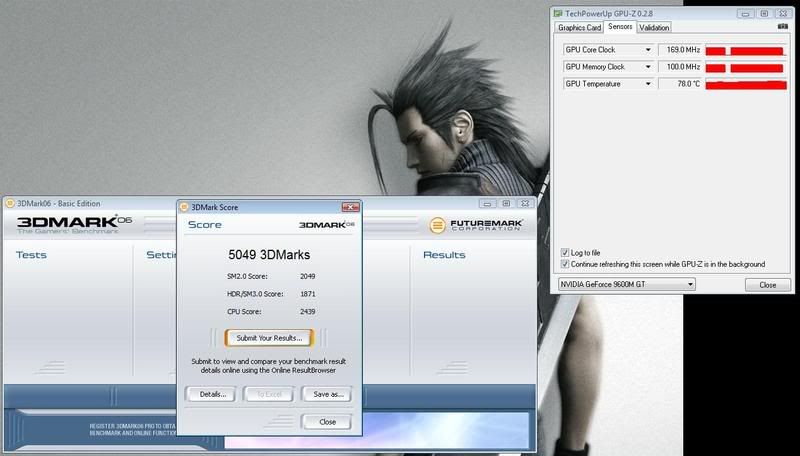Click the GPU-Z title bar app icon

pyautogui.click(x=558, y=13)
